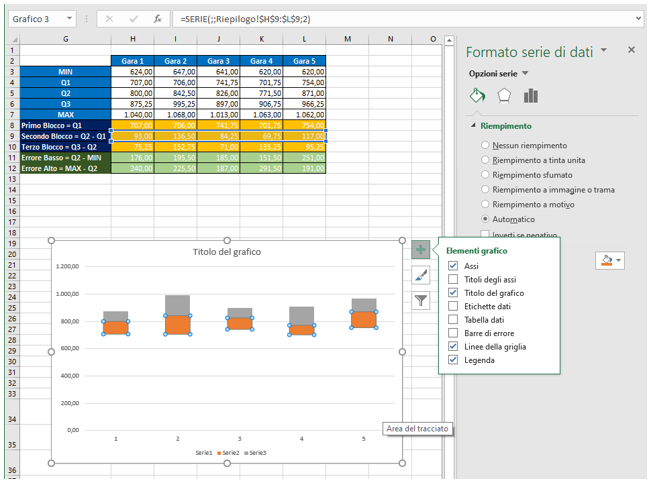The height and width of the screenshot is (485, 653).
Task: Open the Series Options bar chart tab
Action: [x=531, y=96]
